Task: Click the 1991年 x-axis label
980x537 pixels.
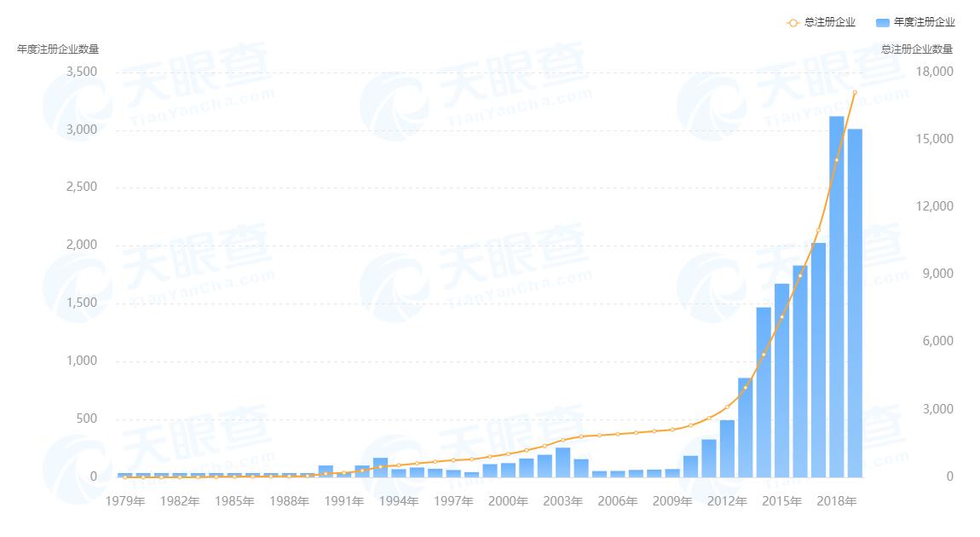Action: (x=343, y=501)
